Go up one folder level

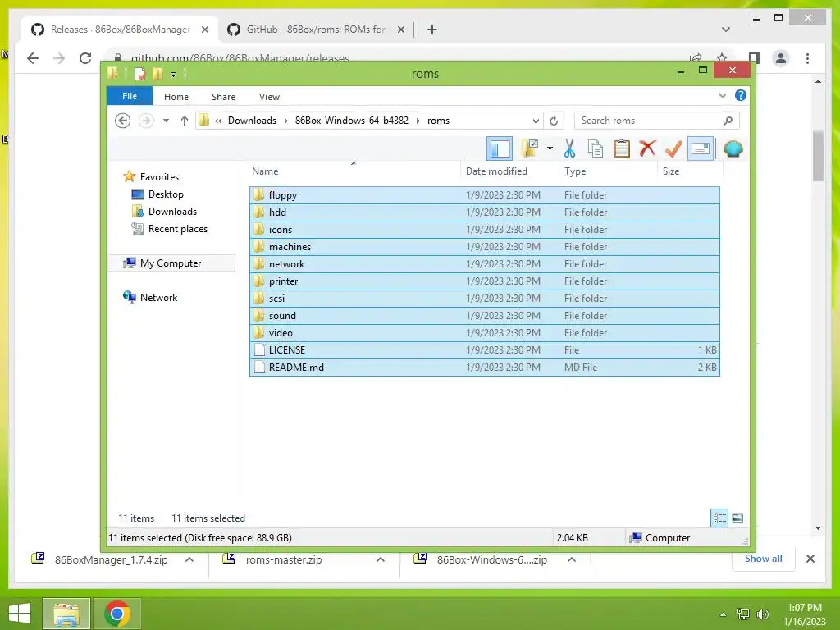(x=185, y=121)
